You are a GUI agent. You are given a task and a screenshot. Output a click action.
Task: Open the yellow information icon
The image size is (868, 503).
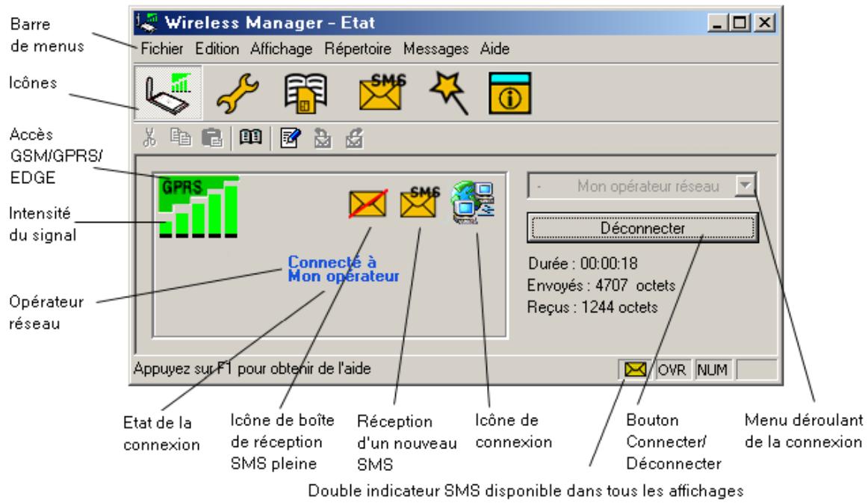(510, 93)
